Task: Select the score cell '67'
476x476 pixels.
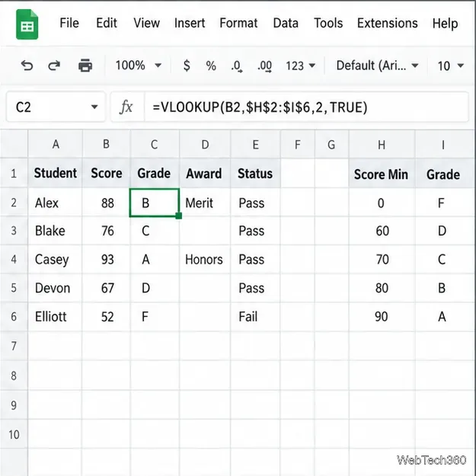Action: point(107,288)
